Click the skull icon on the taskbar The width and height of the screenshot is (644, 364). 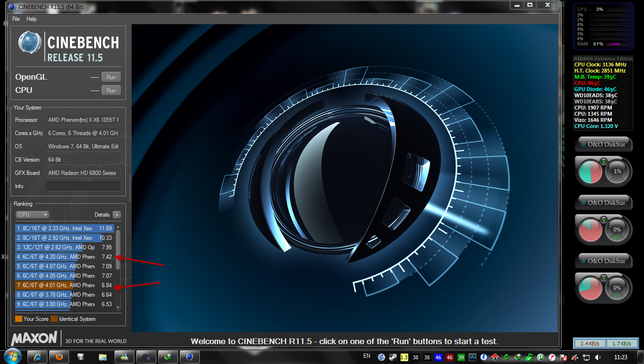[x=81, y=356]
